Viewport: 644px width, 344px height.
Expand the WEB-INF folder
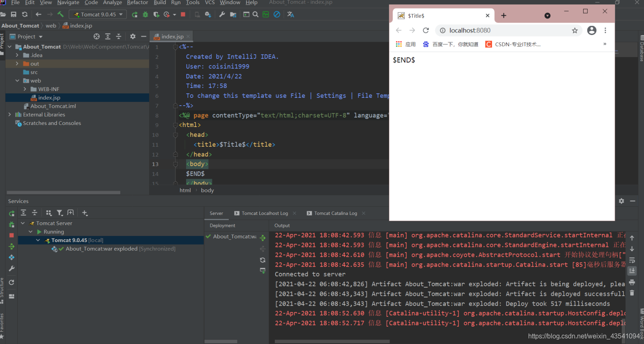pyautogui.click(x=25, y=89)
